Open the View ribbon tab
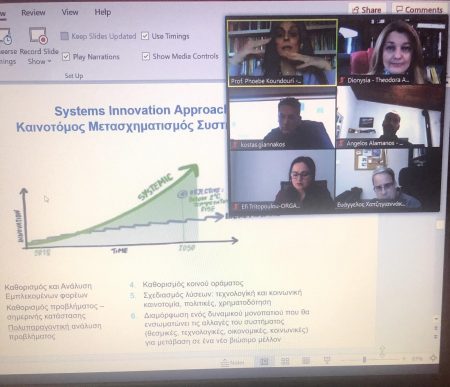450x387 pixels. [x=70, y=12]
